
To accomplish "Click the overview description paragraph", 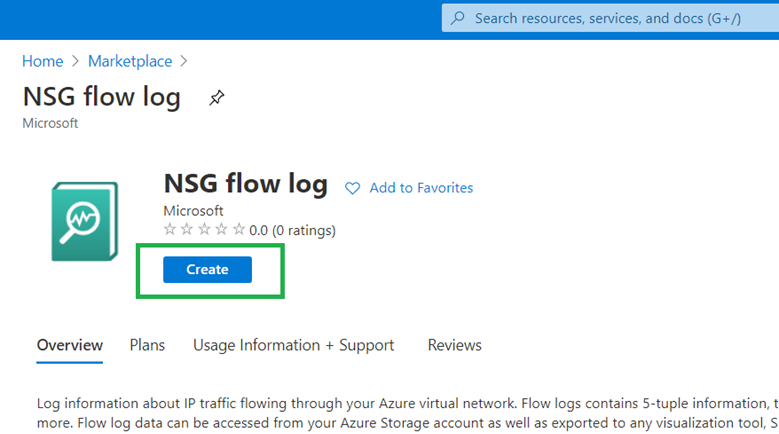I will tap(407, 413).
